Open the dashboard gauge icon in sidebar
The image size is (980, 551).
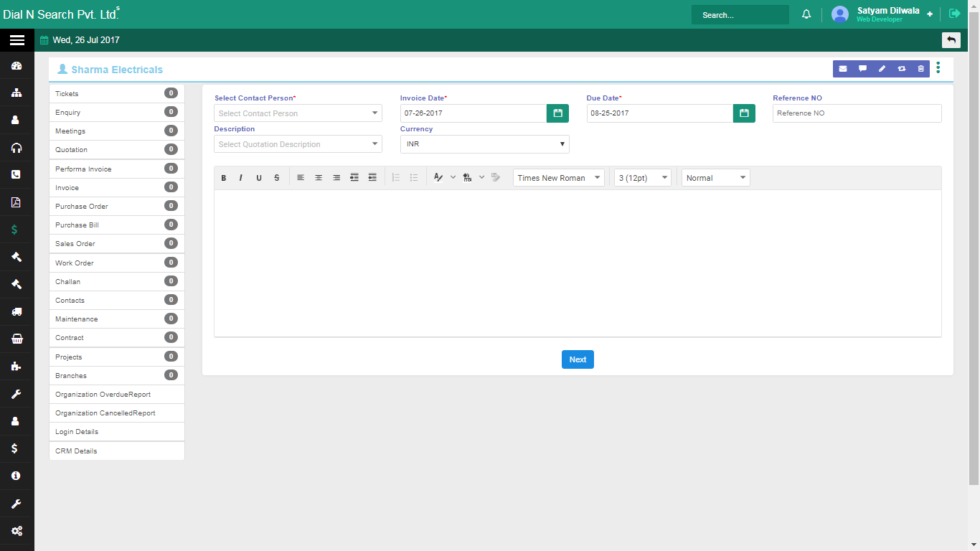click(x=17, y=66)
